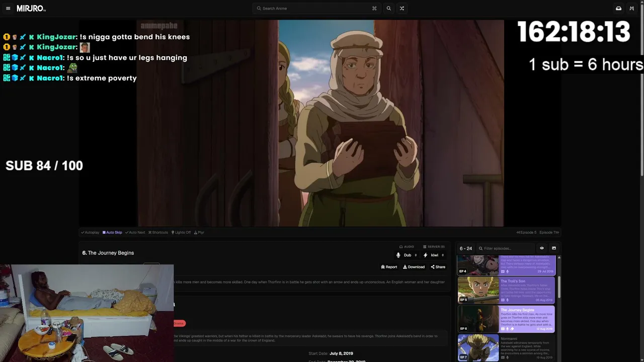The image size is (644, 362).
Task: Toggle the Auto Next option
Action: (135, 232)
